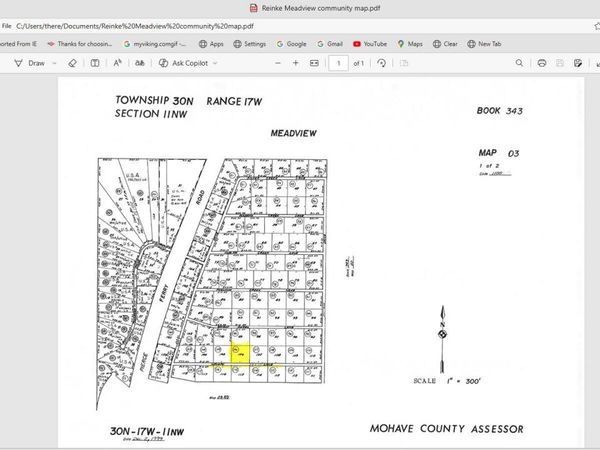
Task: Open the New Tab bookmark
Action: click(484, 44)
